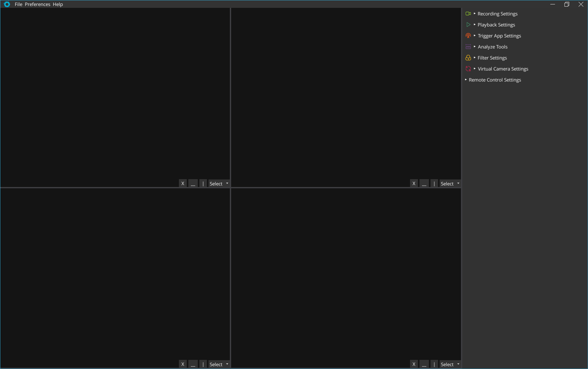Click the X button in the bottom-right pane
588x369 pixels.
click(x=414, y=364)
